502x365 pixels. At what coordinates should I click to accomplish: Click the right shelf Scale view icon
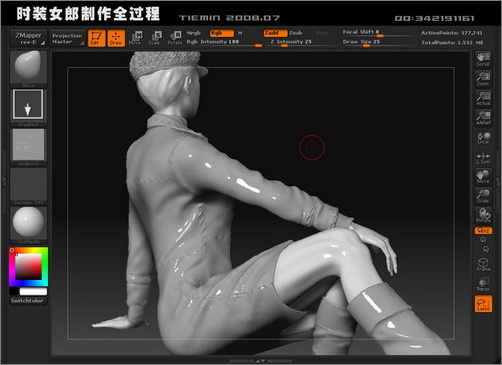tap(483, 196)
